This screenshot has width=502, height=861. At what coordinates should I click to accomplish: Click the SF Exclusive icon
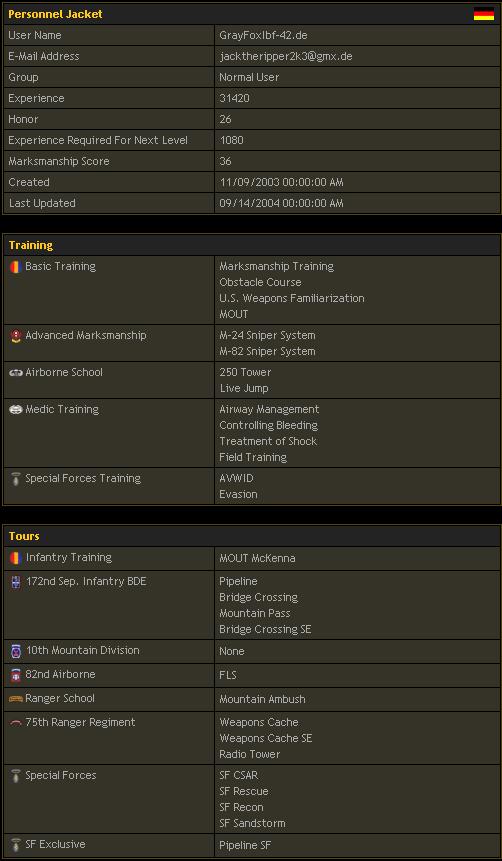pyautogui.click(x=15, y=845)
